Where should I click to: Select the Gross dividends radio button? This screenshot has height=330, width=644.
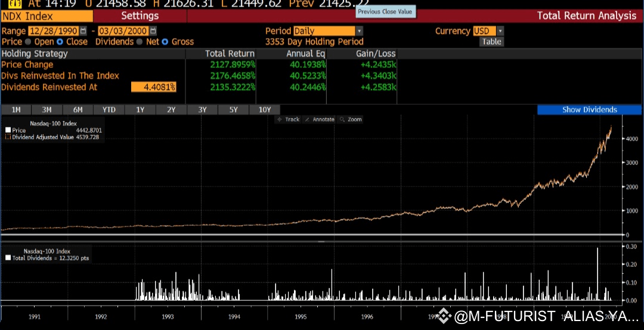click(x=165, y=42)
